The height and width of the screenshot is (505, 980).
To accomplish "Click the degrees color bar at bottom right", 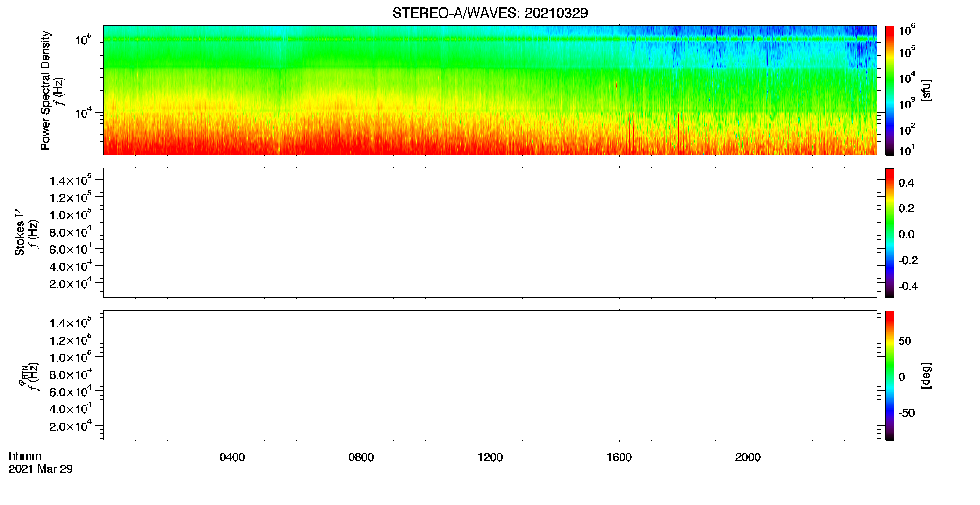I will point(890,375).
